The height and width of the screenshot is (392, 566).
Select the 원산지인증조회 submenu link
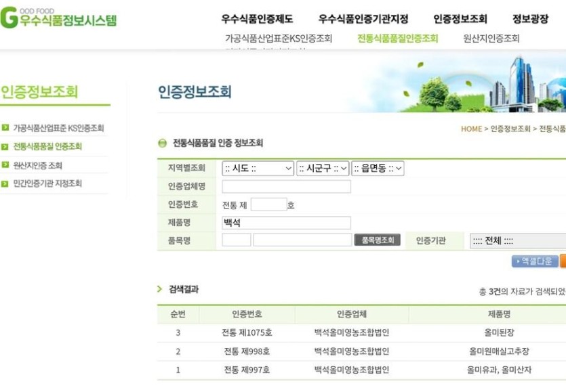491,39
